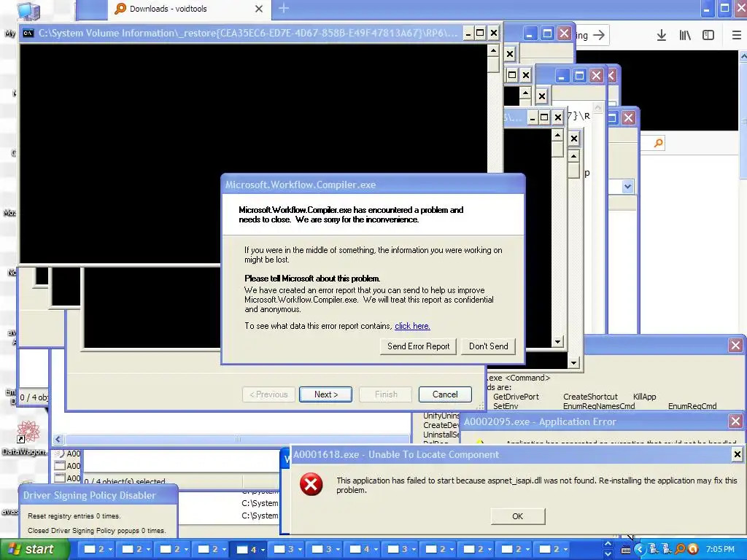Image resolution: width=747 pixels, height=560 pixels.
Task: Open the Firefox library icon
Action: tap(684, 35)
